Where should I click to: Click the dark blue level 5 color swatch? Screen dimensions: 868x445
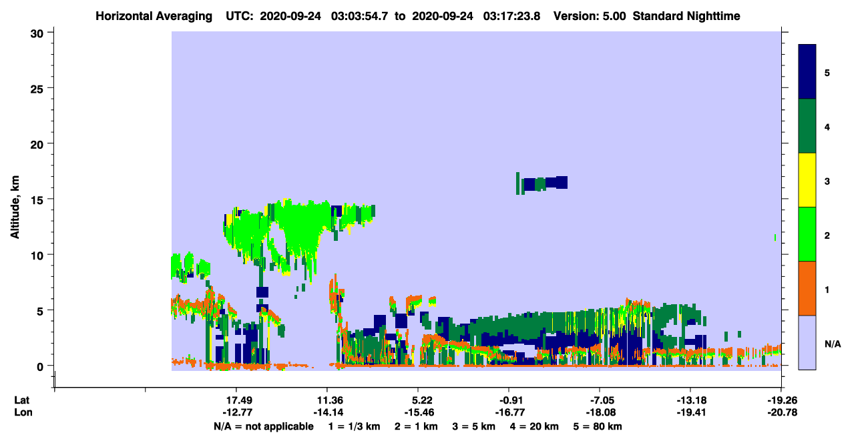pyautogui.click(x=807, y=72)
